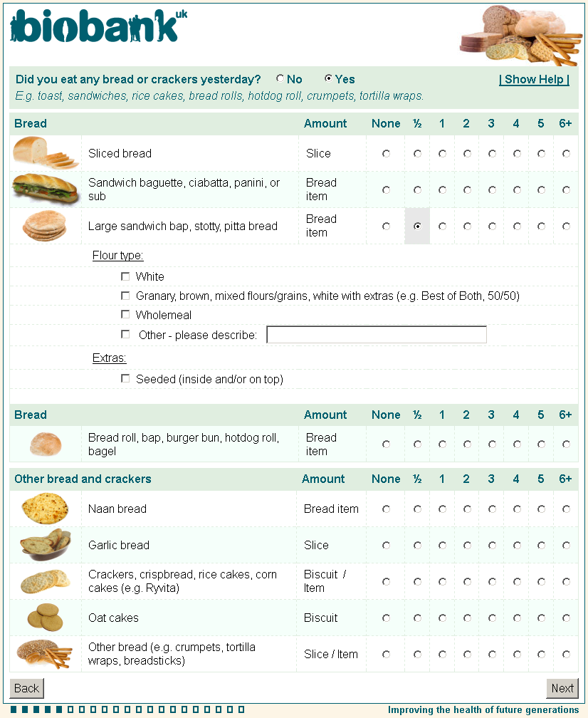Choose 6+ for Oat cakes
The width and height of the screenshot is (588, 718).
click(566, 618)
